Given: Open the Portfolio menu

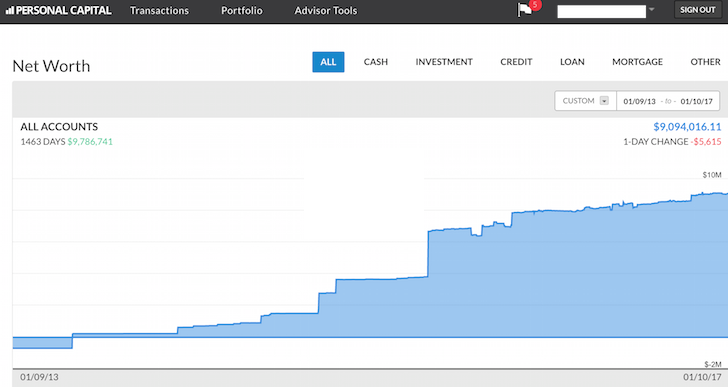Looking at the screenshot, I should point(241,10).
